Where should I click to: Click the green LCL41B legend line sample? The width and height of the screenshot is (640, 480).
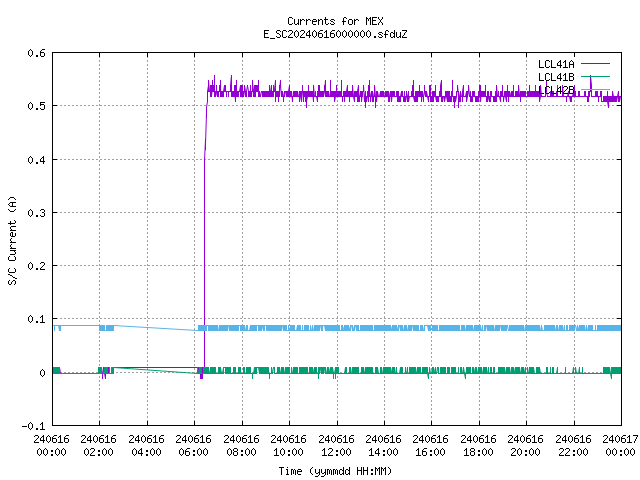click(595, 76)
